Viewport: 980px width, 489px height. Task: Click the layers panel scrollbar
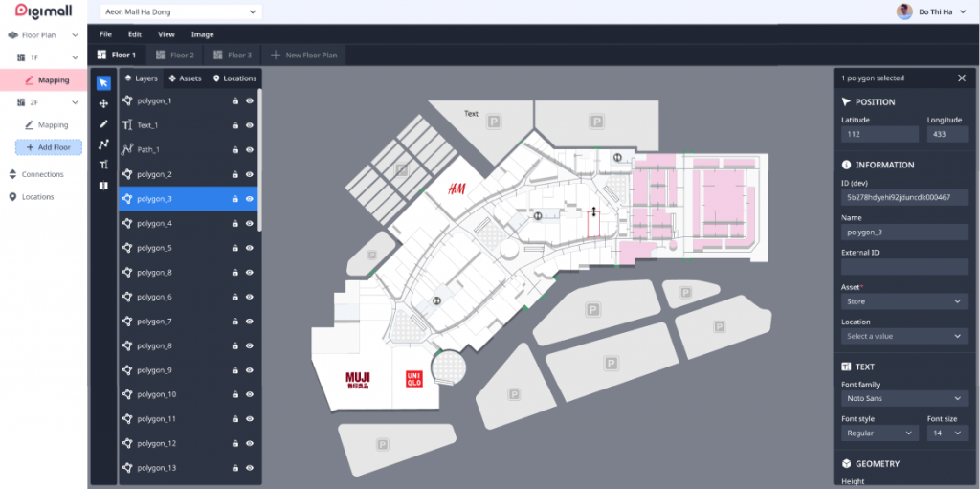pyautogui.click(x=259, y=153)
